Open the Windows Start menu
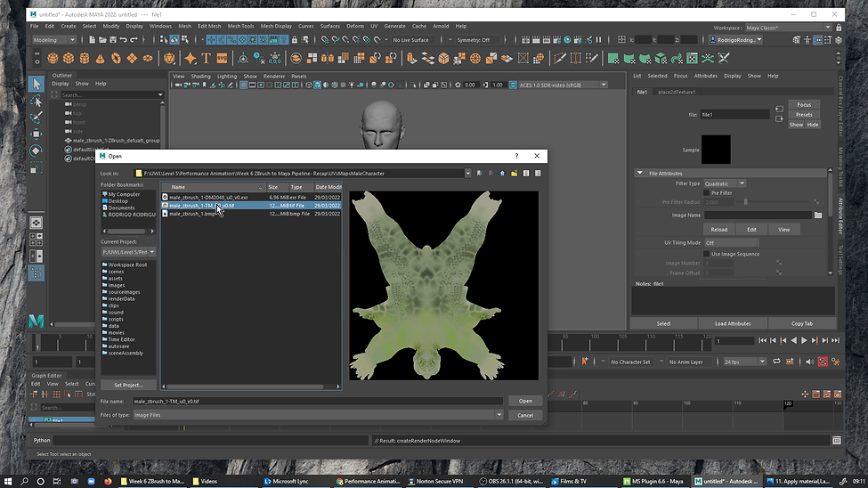Screen dimensions: 868x488 point(8,482)
